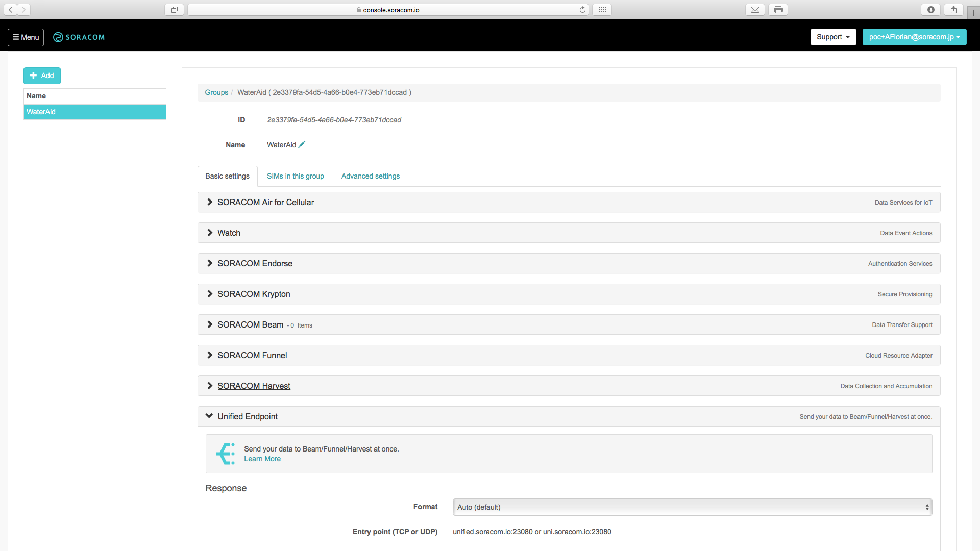Viewport: 980px width, 551px height.
Task: Open the hamburger Menu button
Action: coord(26,37)
